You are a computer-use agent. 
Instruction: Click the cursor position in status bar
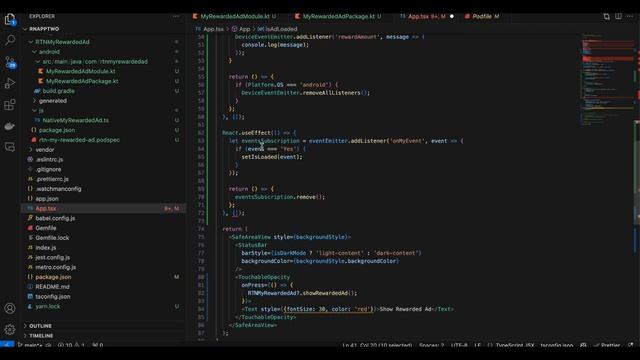point(377,345)
